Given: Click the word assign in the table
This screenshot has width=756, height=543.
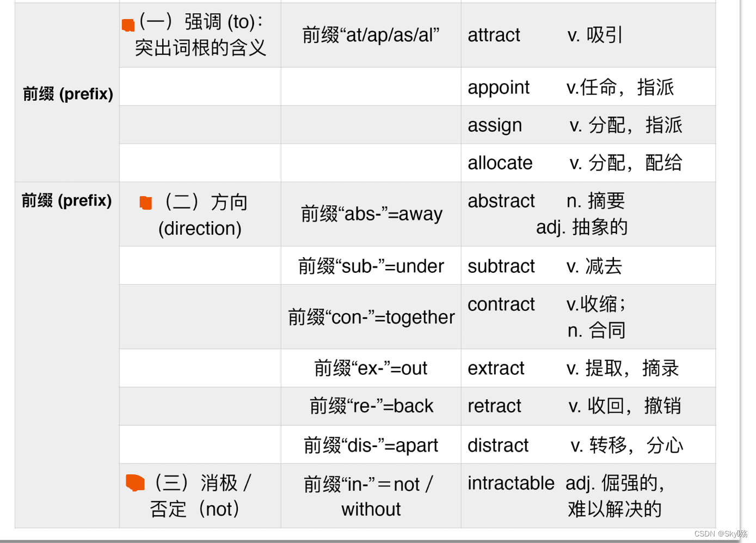Looking at the screenshot, I should (495, 125).
